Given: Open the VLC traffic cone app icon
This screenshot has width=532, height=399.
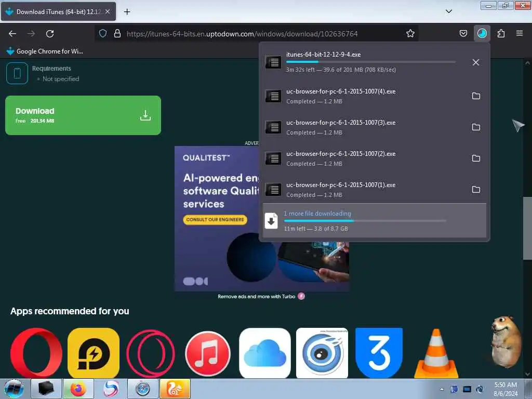Looking at the screenshot, I should [436, 353].
